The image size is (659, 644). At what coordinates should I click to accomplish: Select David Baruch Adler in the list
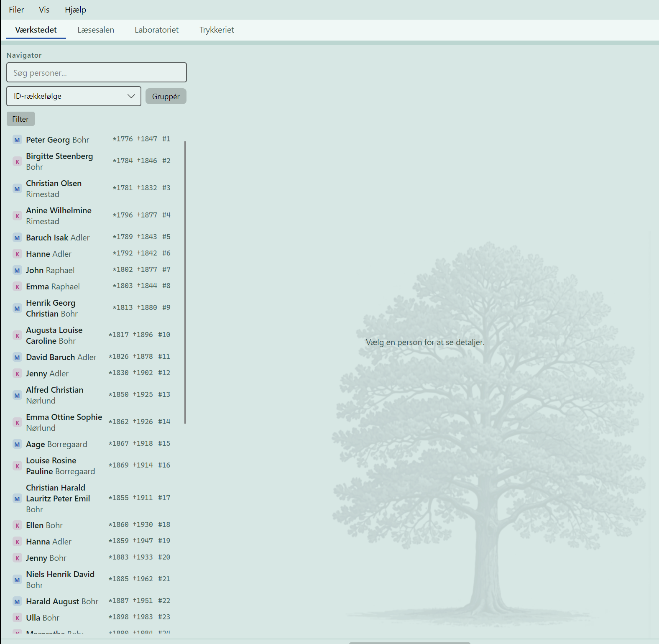tap(92, 357)
